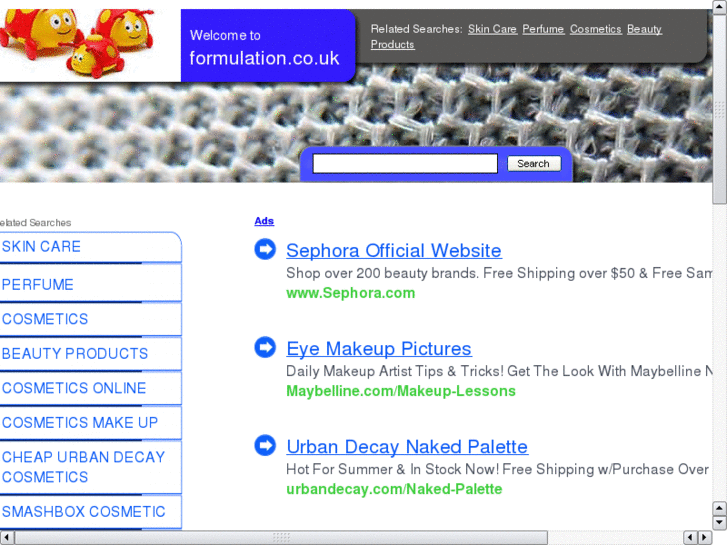Screen dimensions: 727x545
Task: Visit the Maybelline.com/Makeup-Lessons URL
Action: coord(401,391)
